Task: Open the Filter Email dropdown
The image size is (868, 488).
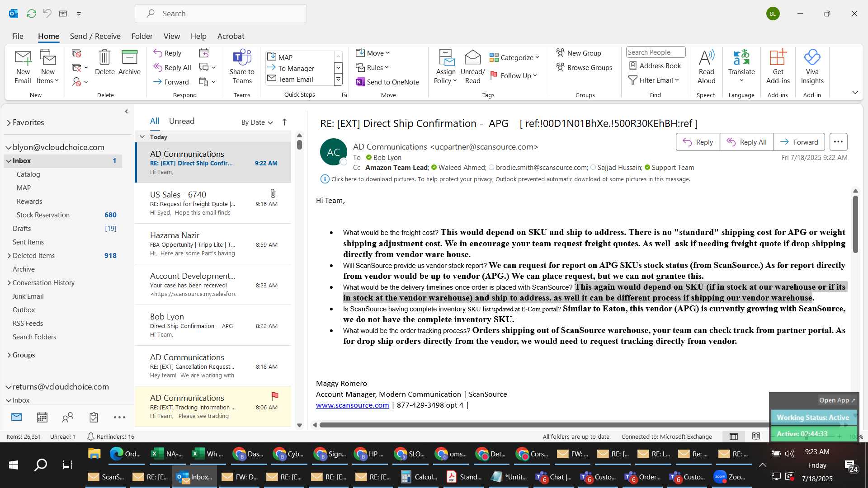Action: coord(654,80)
